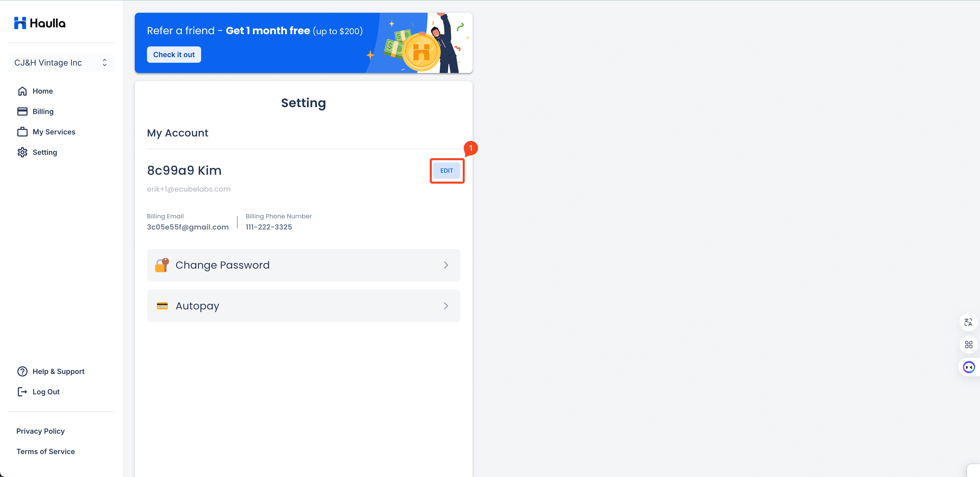Viewport: 980px width, 477px height.
Task: Open the chat assistant bubble
Action: click(969, 367)
